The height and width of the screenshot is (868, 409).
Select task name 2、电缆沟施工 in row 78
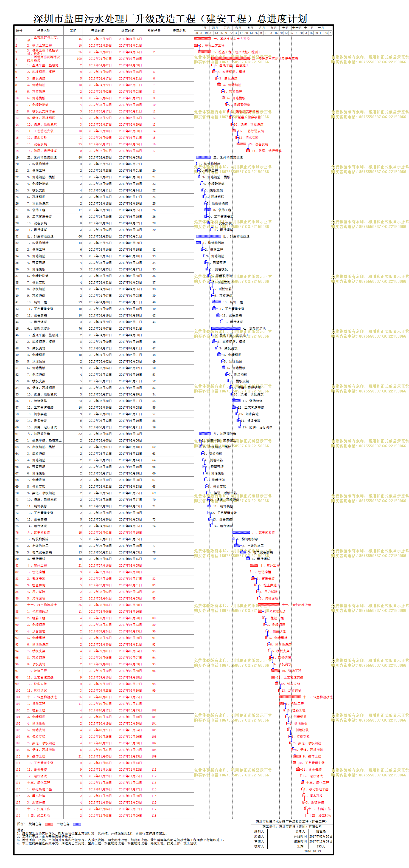click(x=38, y=545)
